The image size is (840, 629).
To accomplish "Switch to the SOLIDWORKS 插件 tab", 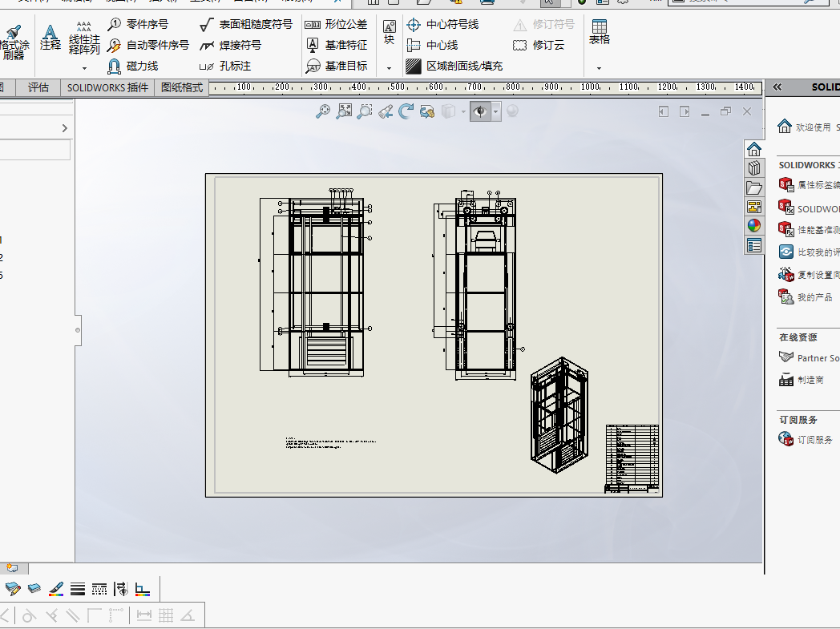I will click(x=107, y=87).
